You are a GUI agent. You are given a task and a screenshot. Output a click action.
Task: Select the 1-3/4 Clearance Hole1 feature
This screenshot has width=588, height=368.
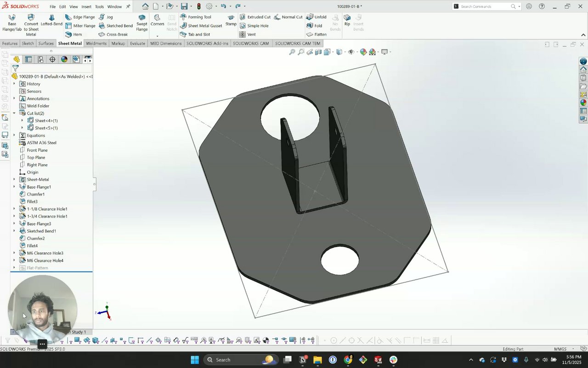pos(43,216)
